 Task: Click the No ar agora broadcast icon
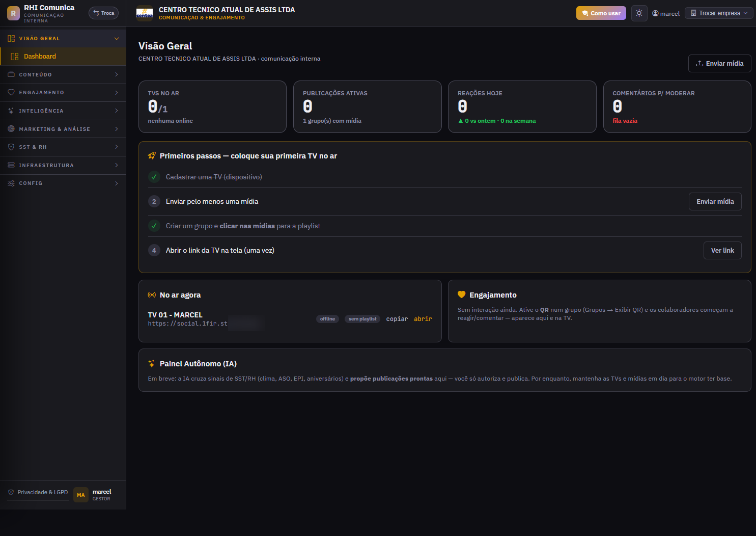[x=152, y=295]
